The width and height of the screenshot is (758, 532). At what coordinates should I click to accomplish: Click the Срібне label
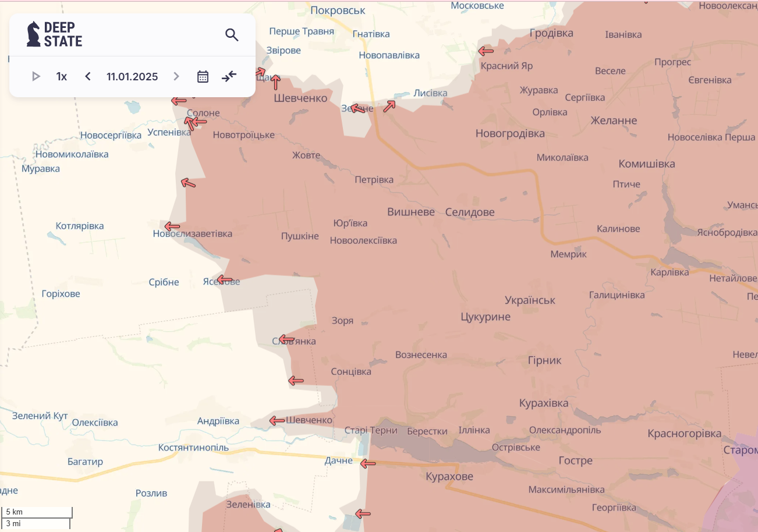click(164, 282)
